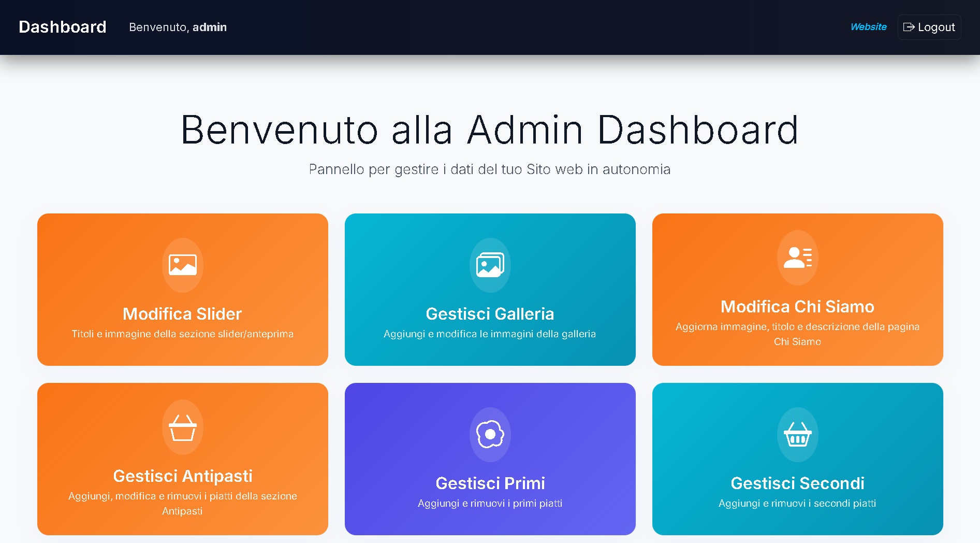
Task: Click the gallery photos icon on Gestisci Galleria
Action: pyautogui.click(x=490, y=265)
